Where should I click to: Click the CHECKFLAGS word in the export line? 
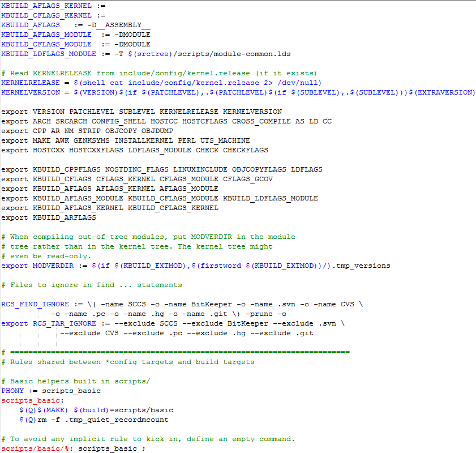click(x=246, y=150)
